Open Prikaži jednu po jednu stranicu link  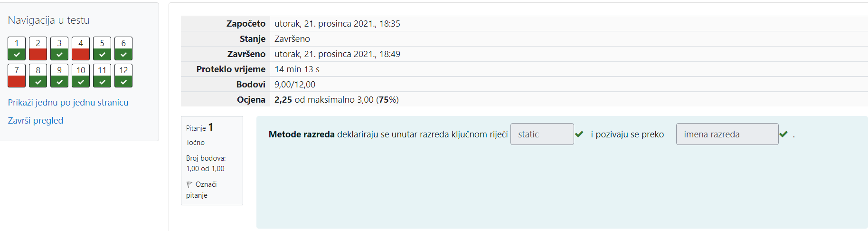68,102
